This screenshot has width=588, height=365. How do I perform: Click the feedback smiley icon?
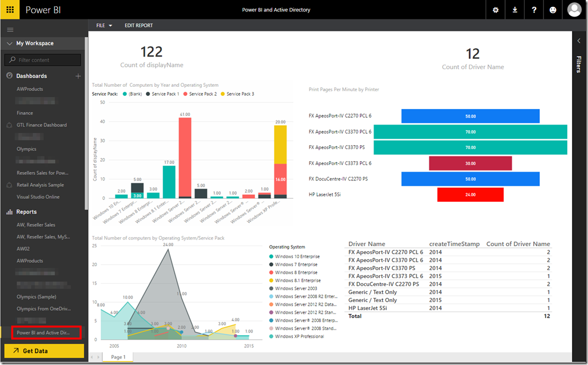[x=553, y=10]
